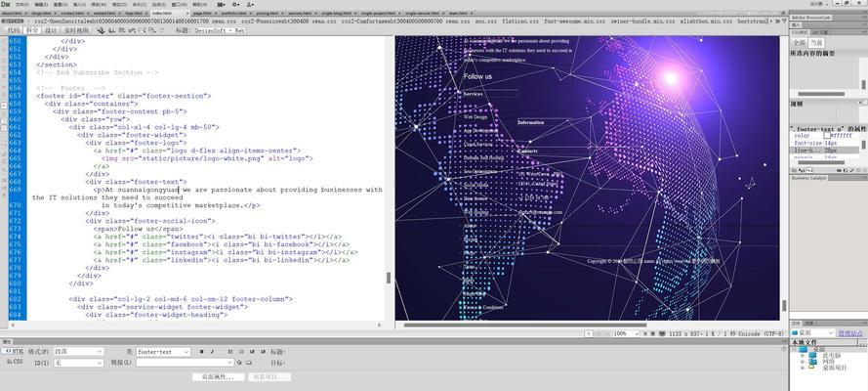
Task: Click the browse folder icon beside link field
Action: [x=249, y=363]
